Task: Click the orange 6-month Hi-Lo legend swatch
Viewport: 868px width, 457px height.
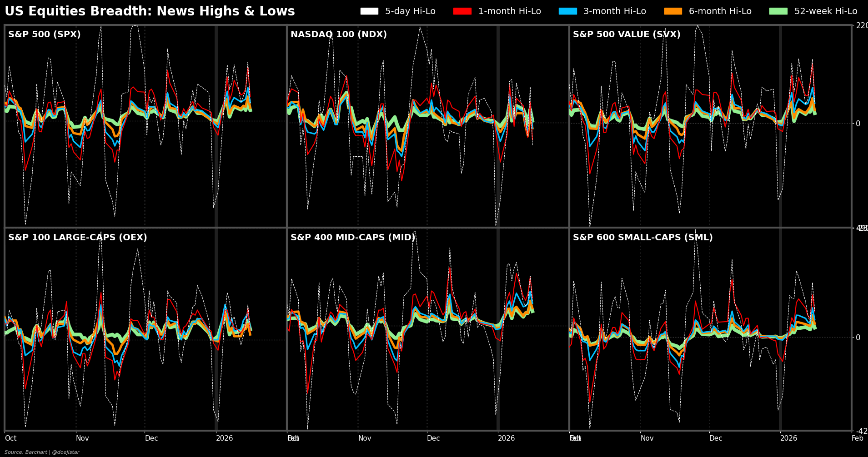Action: tap(673, 11)
